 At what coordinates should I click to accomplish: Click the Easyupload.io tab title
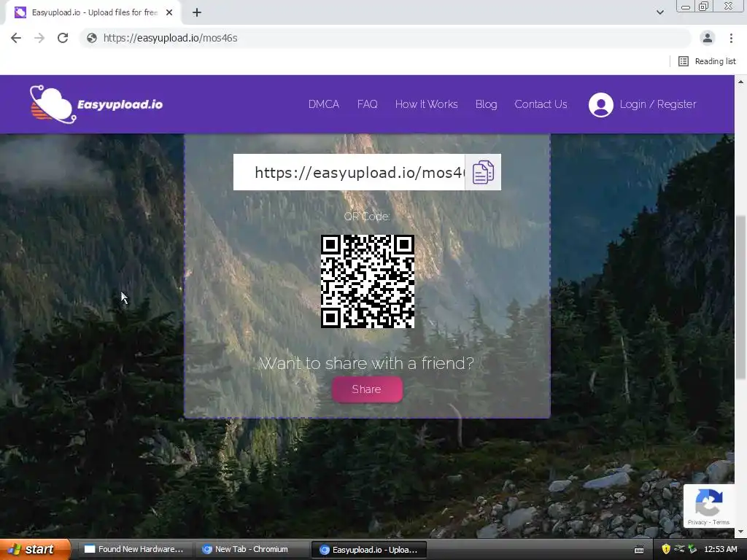coord(95,12)
